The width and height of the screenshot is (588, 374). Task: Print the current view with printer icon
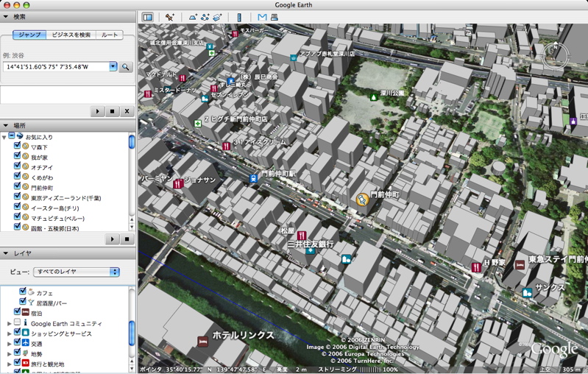[x=274, y=17]
